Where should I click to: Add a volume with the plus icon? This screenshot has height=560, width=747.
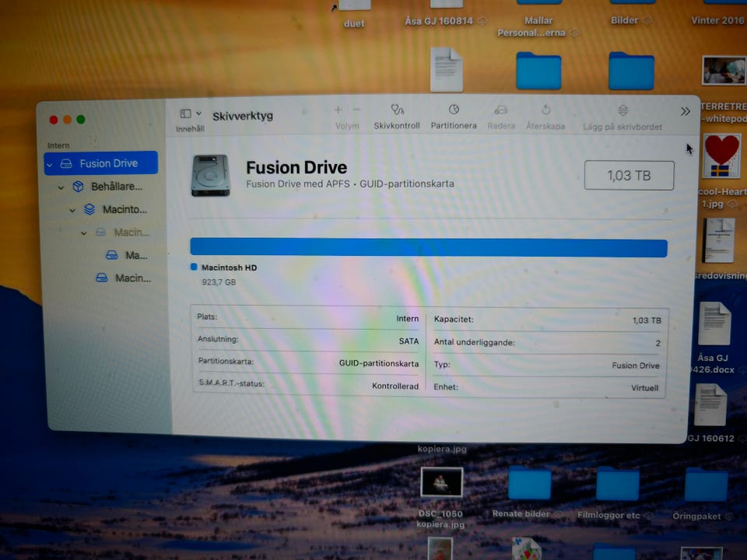[x=338, y=110]
